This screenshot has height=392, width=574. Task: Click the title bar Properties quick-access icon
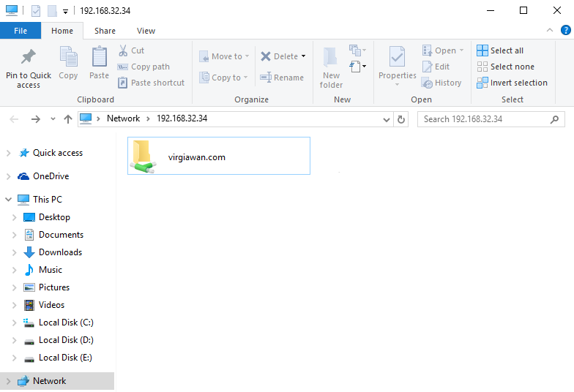click(35, 10)
